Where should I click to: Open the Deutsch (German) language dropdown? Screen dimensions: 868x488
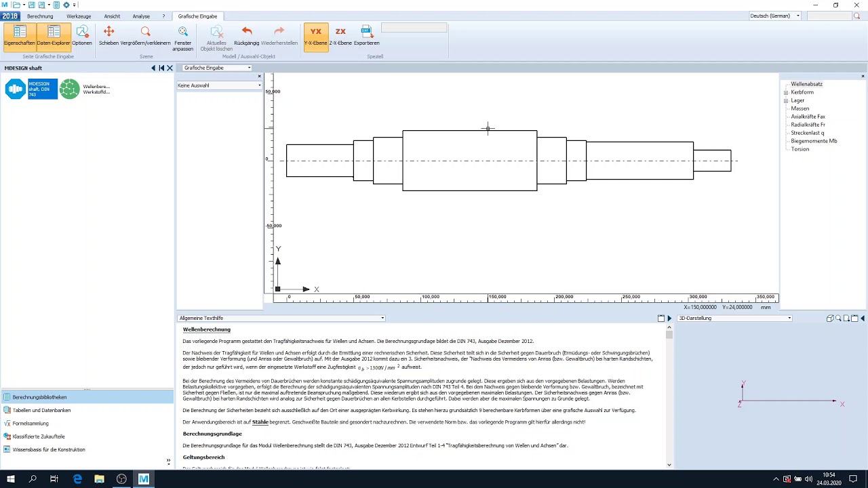[775, 16]
